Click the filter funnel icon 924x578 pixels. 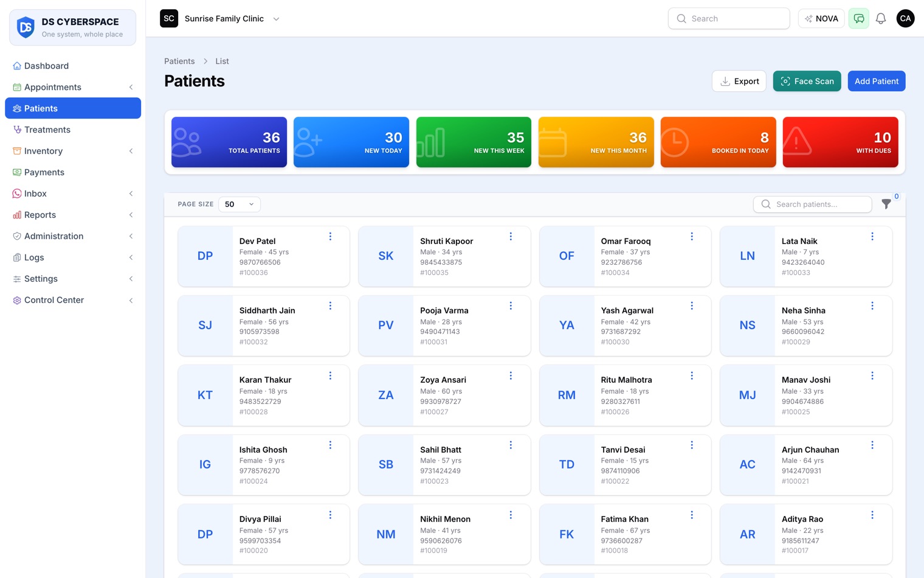[x=886, y=204]
